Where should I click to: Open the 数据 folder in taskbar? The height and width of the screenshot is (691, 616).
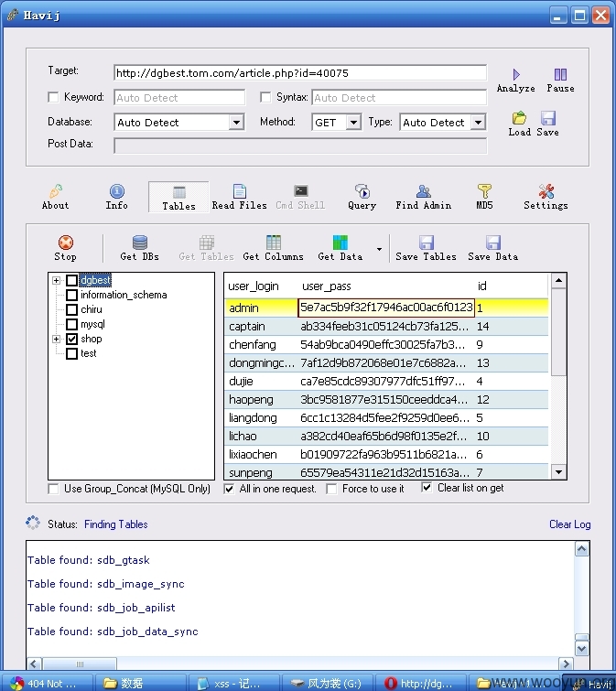140,683
